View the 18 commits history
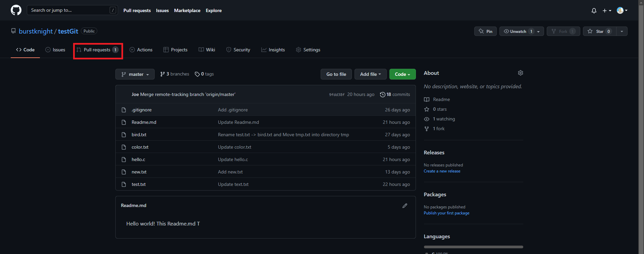Image resolution: width=644 pixels, height=254 pixels. pyautogui.click(x=395, y=94)
